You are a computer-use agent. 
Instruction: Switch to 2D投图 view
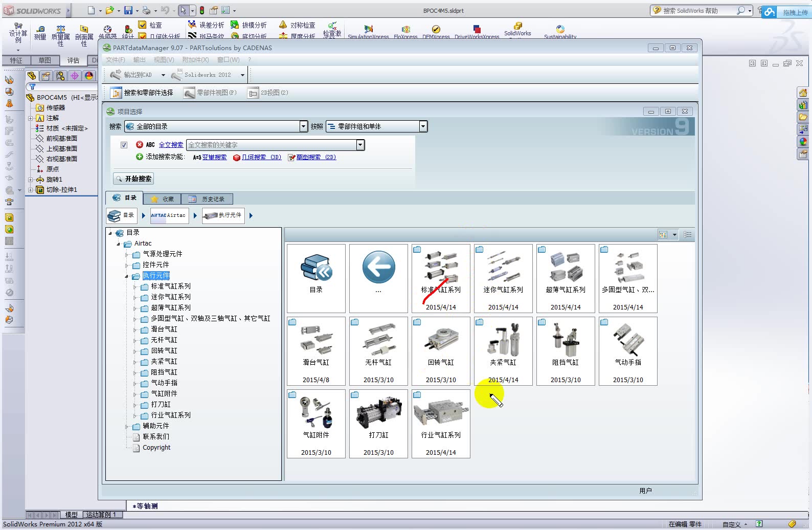pos(268,93)
